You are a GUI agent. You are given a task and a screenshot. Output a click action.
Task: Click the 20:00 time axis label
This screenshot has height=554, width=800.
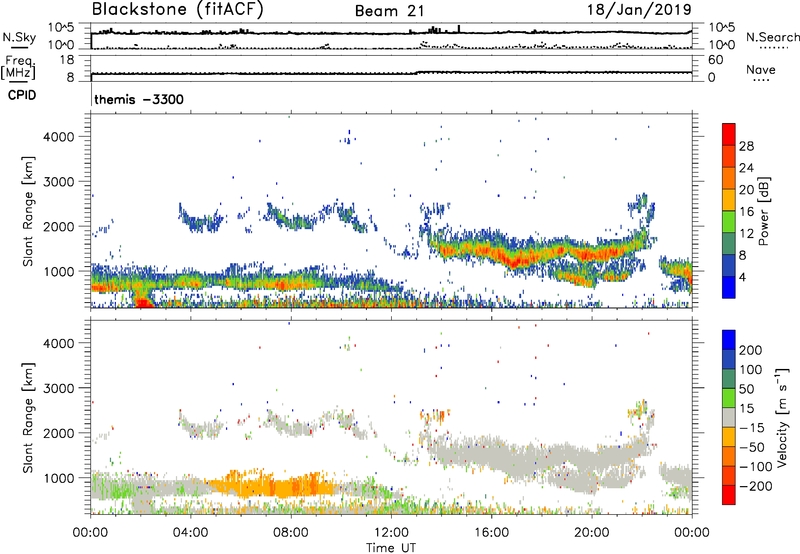591,533
